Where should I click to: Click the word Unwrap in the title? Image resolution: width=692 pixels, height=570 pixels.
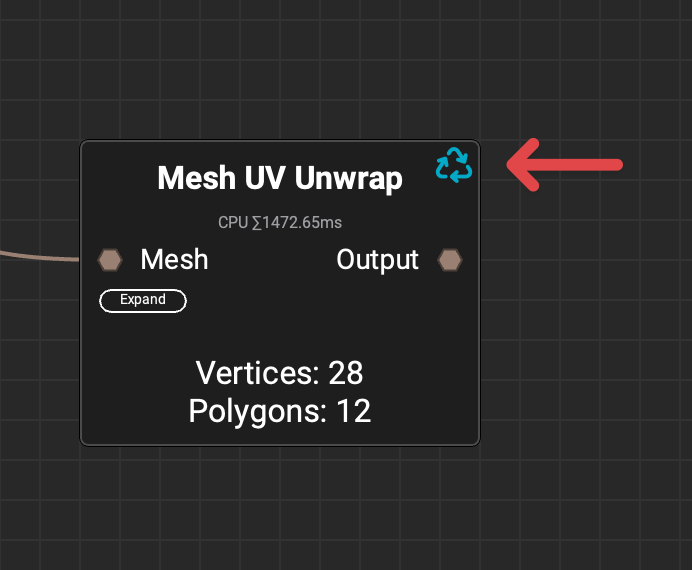pyautogui.click(x=349, y=179)
